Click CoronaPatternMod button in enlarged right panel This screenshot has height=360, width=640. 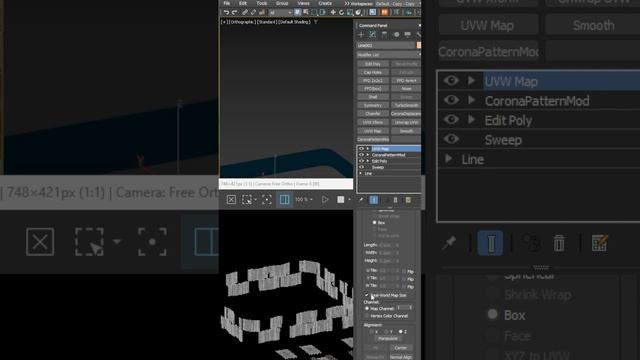(x=488, y=52)
